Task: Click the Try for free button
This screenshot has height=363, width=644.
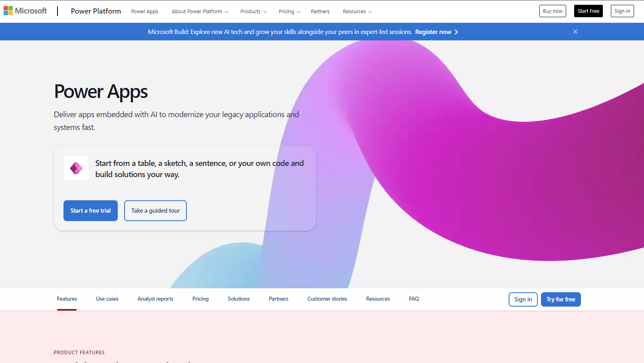Action: pos(561,299)
